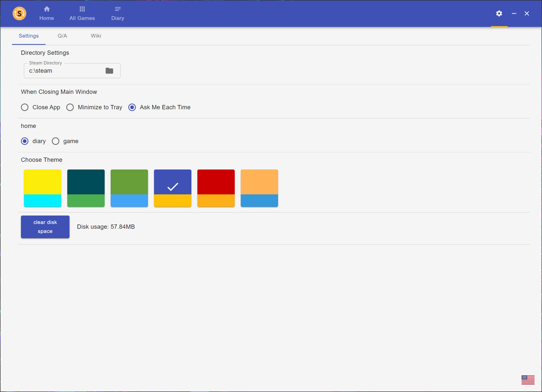Viewport: 542px width, 392px height.
Task: Pick the green and blue theme
Action: pos(129,188)
